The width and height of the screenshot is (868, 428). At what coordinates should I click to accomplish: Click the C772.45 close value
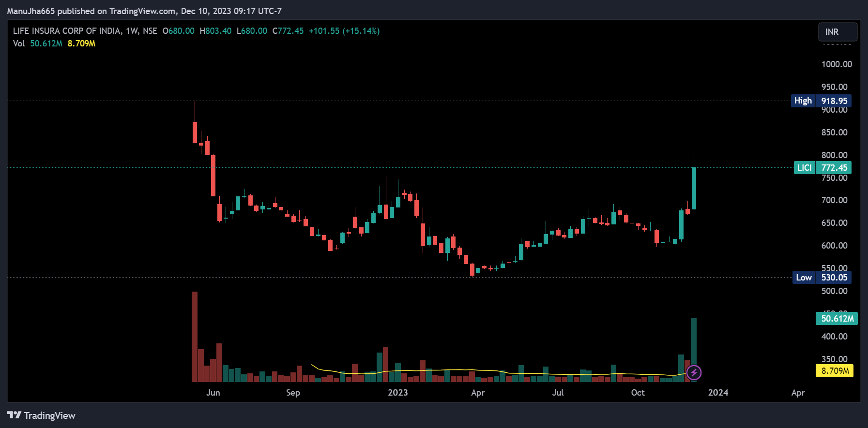coord(288,31)
